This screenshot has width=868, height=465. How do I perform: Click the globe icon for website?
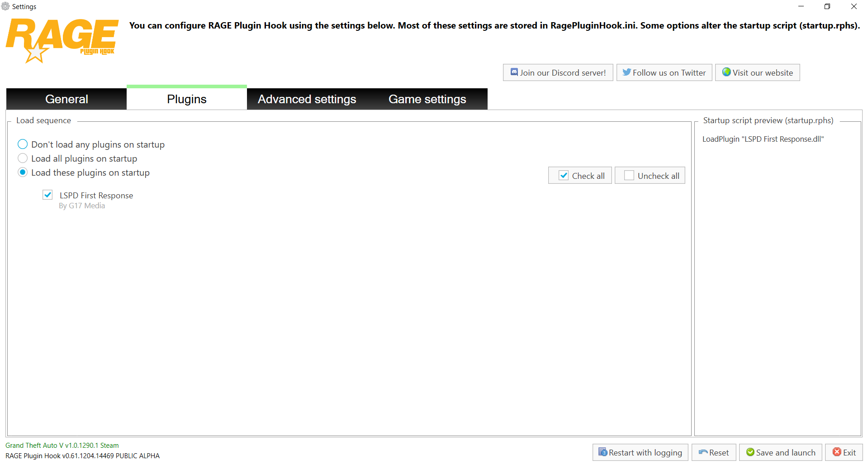[x=726, y=72]
